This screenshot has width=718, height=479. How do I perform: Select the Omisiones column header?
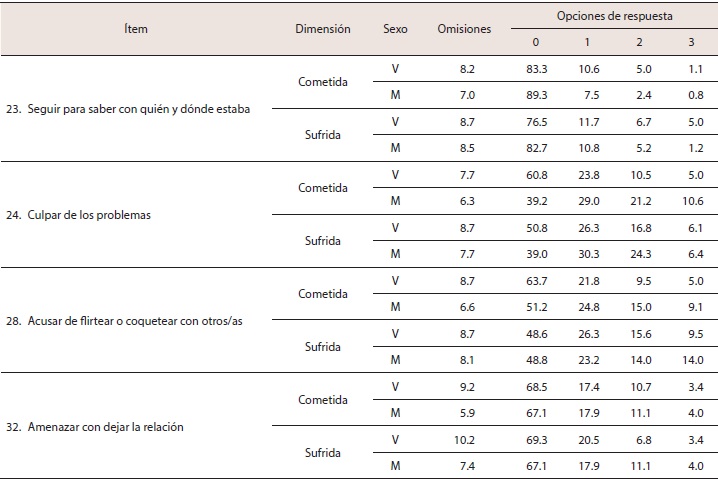point(464,29)
